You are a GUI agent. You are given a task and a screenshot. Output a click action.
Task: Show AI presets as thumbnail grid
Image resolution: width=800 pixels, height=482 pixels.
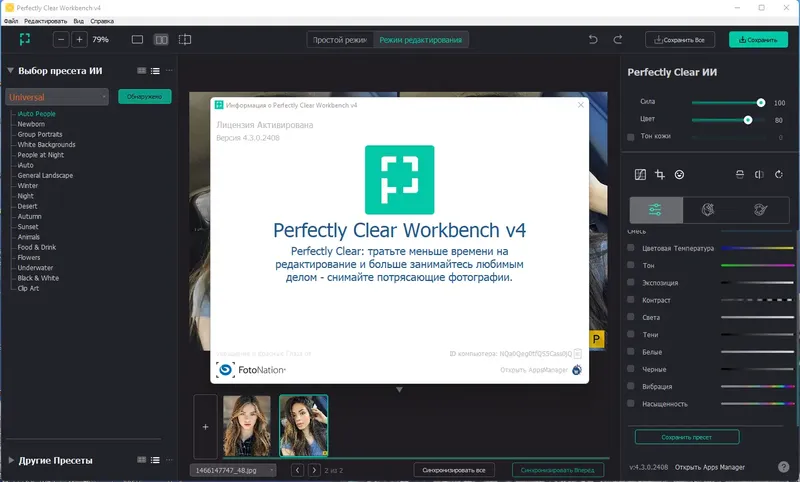[142, 71]
